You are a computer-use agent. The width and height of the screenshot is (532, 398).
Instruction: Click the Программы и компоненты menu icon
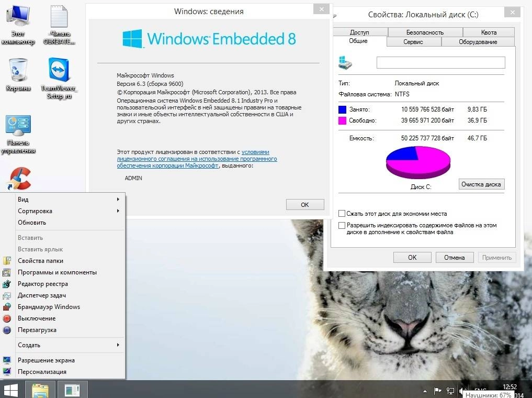point(7,272)
